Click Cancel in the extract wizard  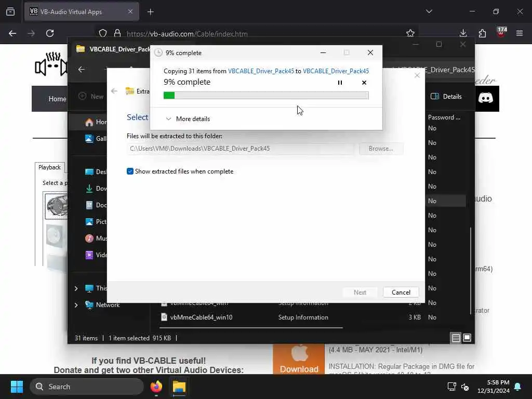(x=401, y=292)
